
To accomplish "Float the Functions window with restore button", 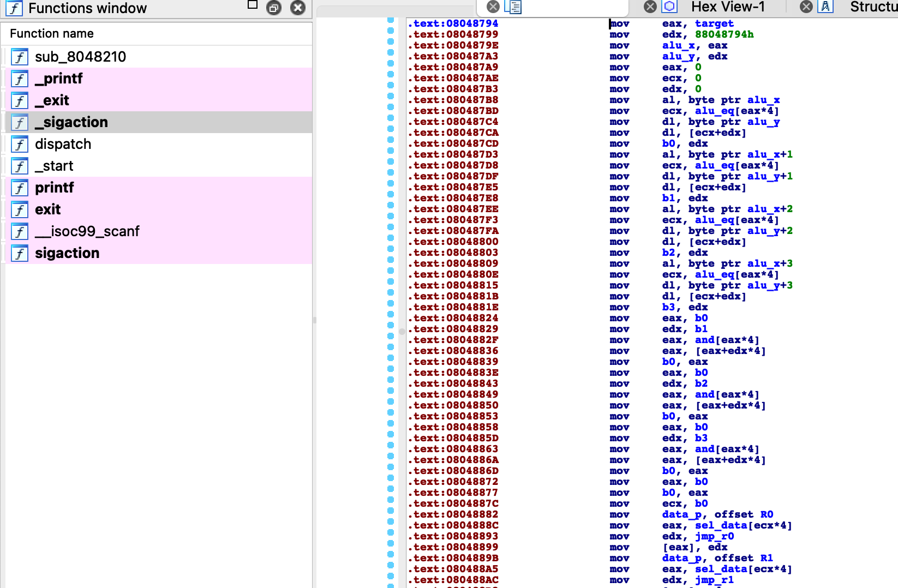I will [x=274, y=8].
